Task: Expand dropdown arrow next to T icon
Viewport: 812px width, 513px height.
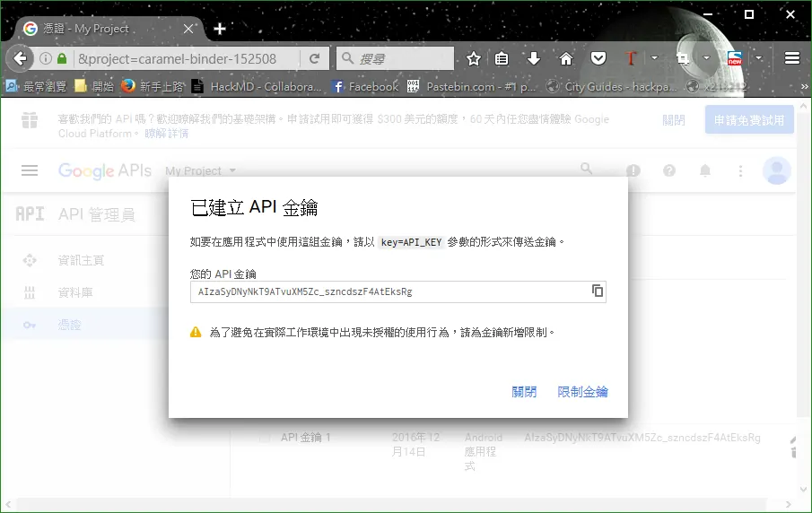Action: point(654,58)
